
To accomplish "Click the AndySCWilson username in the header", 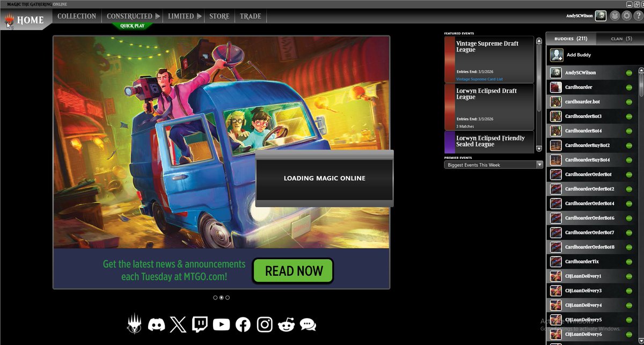I will (x=579, y=16).
